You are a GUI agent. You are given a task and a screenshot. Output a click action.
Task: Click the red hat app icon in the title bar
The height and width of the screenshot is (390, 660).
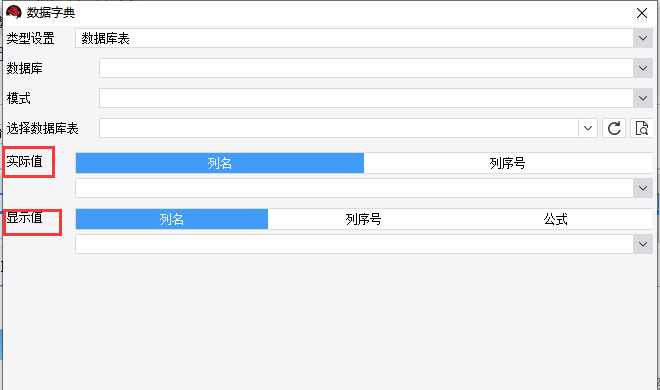click(x=13, y=13)
